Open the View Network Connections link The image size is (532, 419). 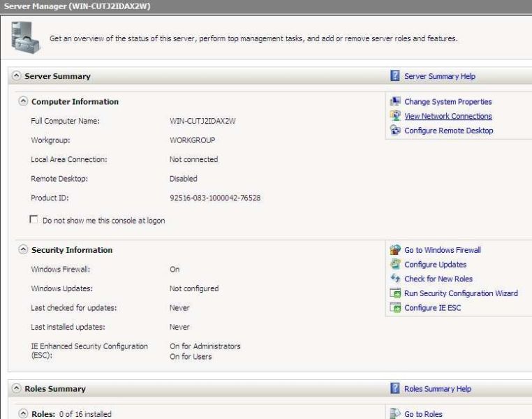(448, 116)
